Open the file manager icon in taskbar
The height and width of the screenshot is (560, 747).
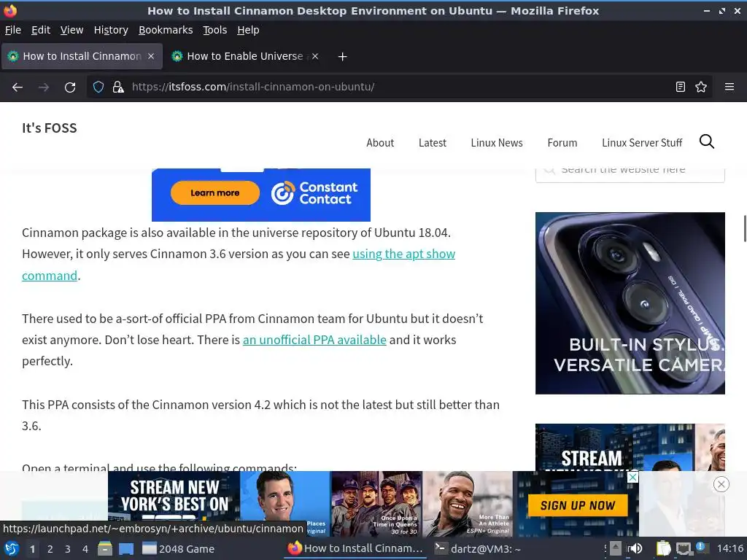(105, 548)
